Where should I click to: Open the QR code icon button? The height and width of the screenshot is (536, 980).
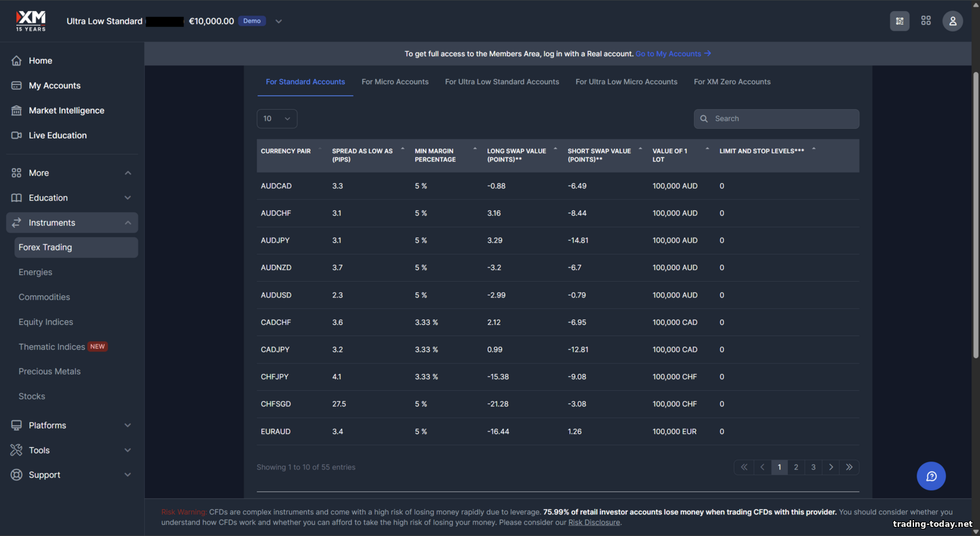(900, 21)
